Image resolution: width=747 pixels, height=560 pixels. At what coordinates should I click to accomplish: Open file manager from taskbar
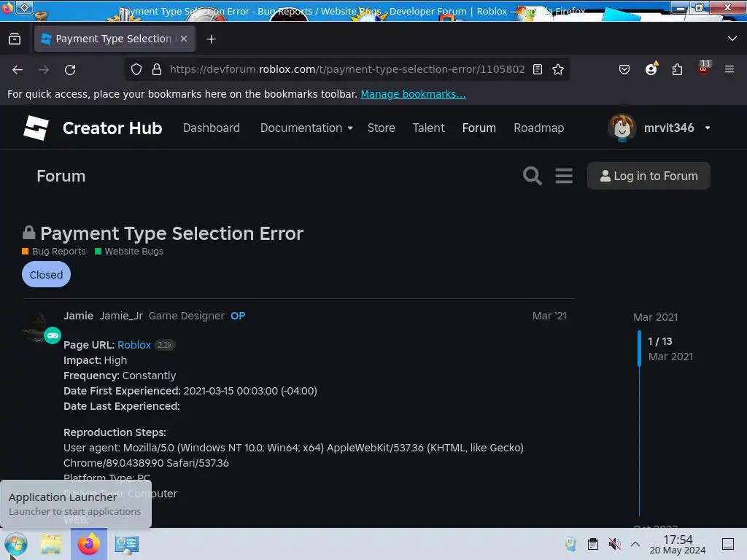pos(51,544)
